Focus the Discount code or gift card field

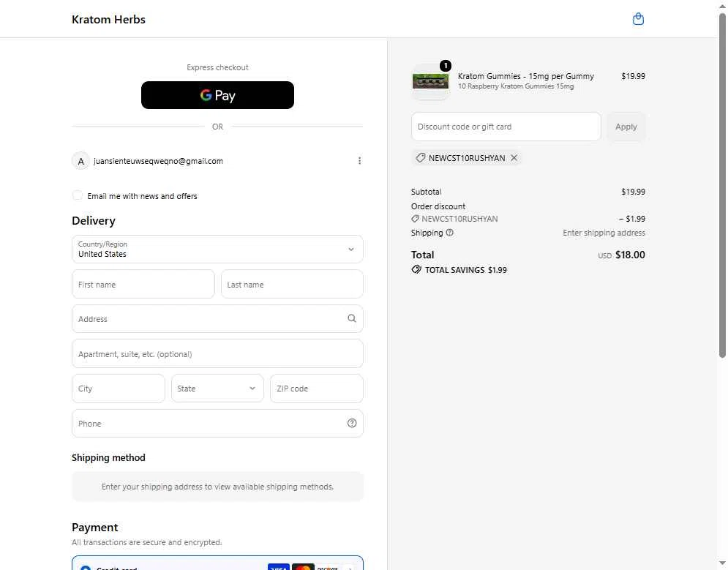pyautogui.click(x=506, y=127)
